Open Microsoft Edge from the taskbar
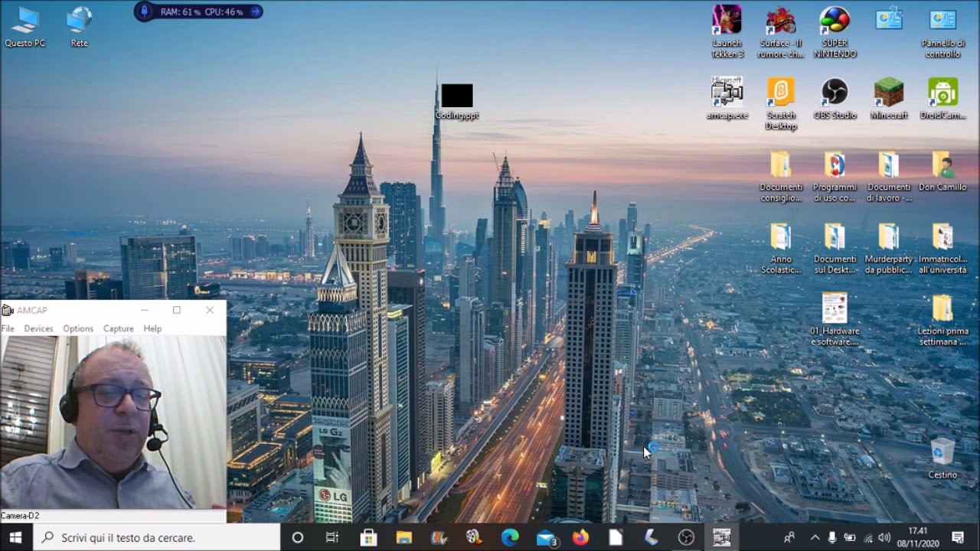 point(510,537)
